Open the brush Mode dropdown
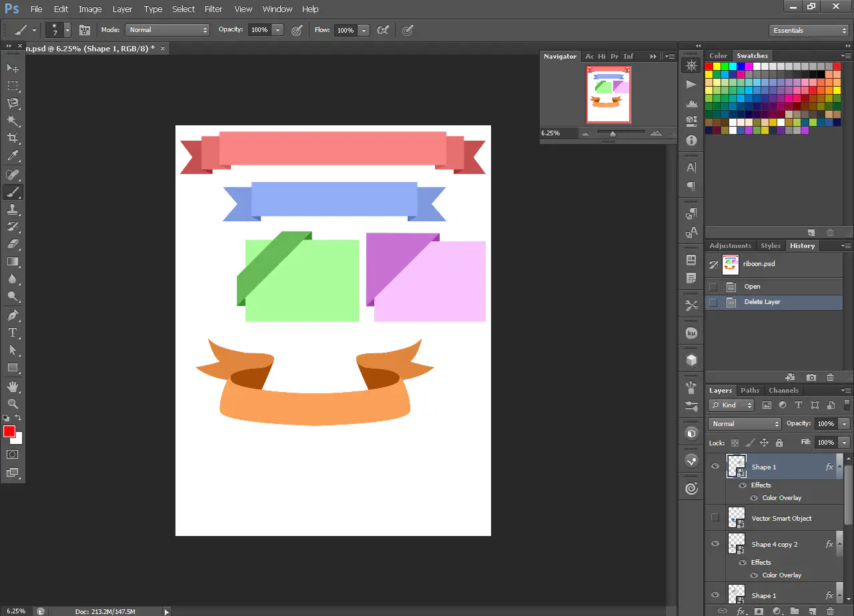 167,30
